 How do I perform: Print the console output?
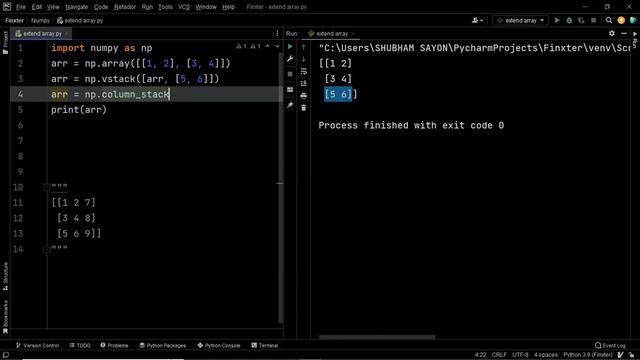point(303,96)
